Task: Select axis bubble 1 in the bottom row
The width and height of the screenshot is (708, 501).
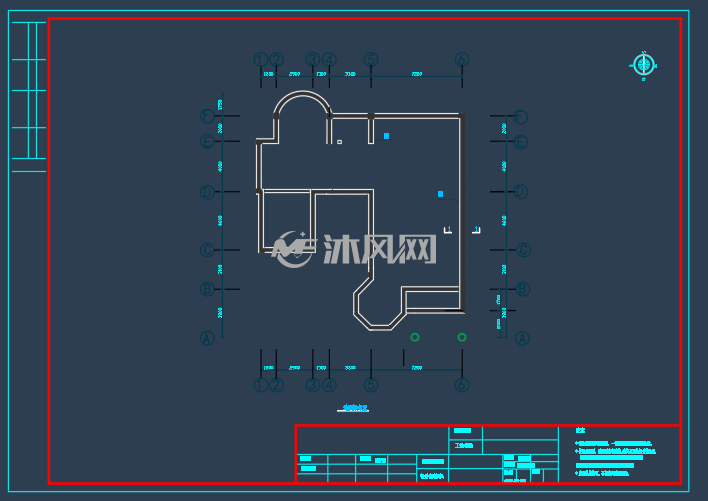Action: [261, 385]
